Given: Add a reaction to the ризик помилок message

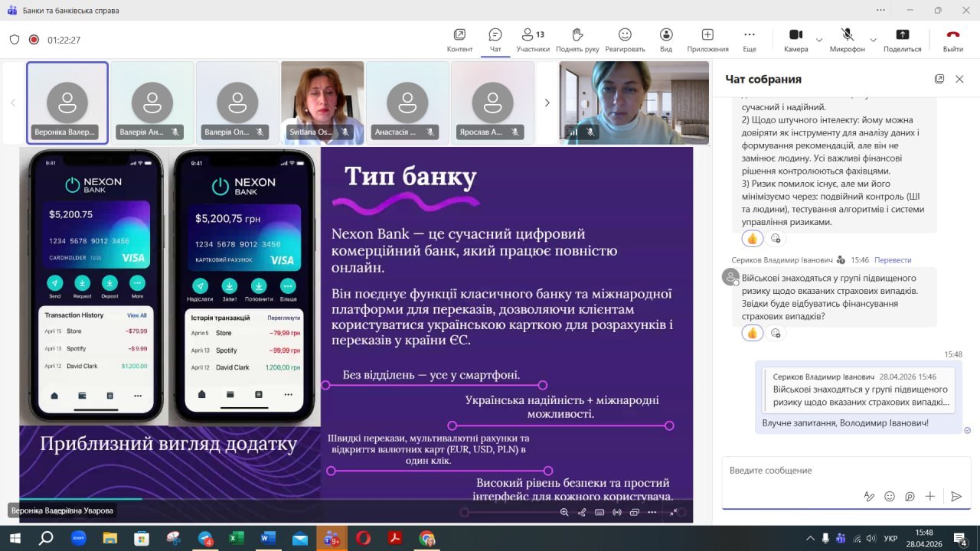Looking at the screenshot, I should [x=776, y=239].
